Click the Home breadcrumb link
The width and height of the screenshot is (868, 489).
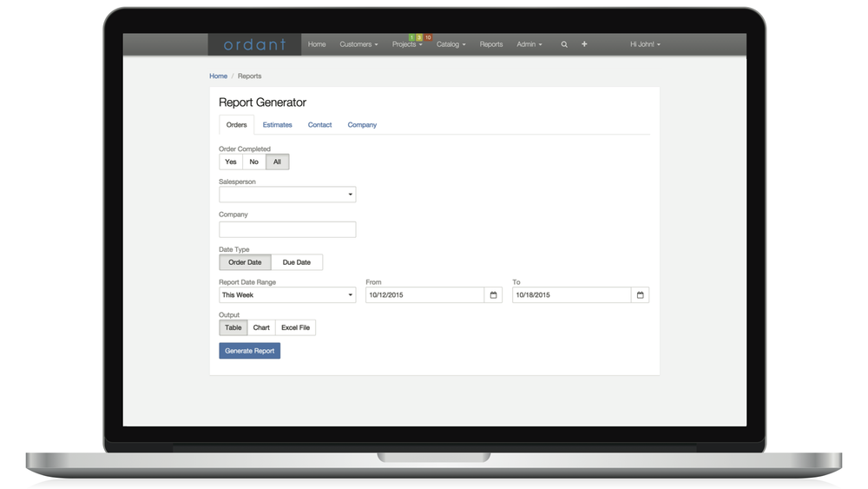pyautogui.click(x=218, y=76)
